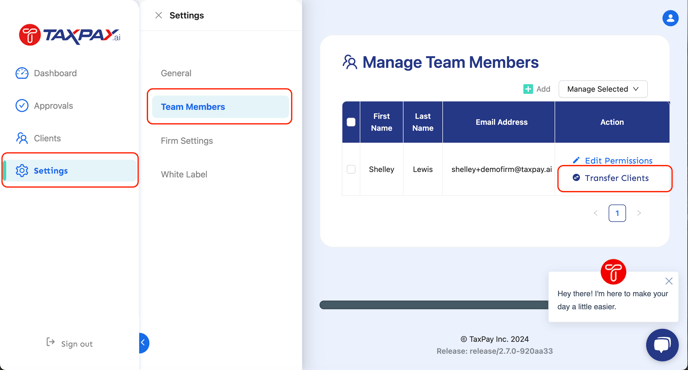Click the red TaxPay assistant avatar

pos(613,272)
